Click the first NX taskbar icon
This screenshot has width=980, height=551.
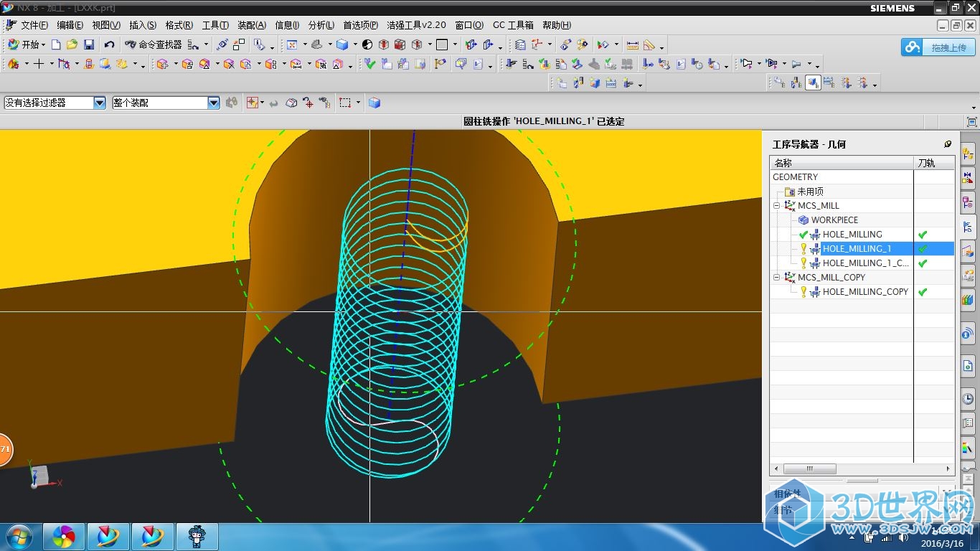point(108,537)
